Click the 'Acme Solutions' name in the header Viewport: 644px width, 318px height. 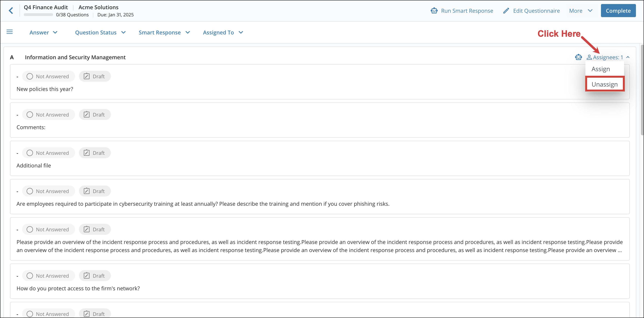coord(99,7)
